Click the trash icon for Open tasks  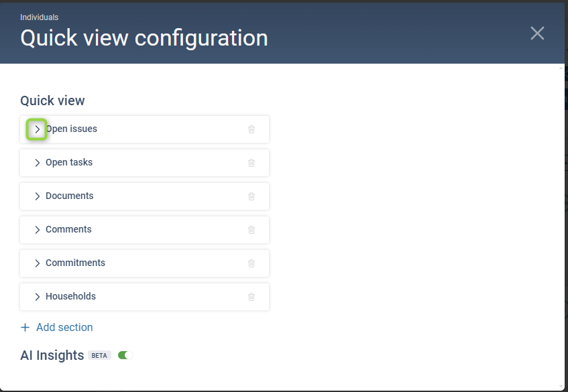[251, 163]
